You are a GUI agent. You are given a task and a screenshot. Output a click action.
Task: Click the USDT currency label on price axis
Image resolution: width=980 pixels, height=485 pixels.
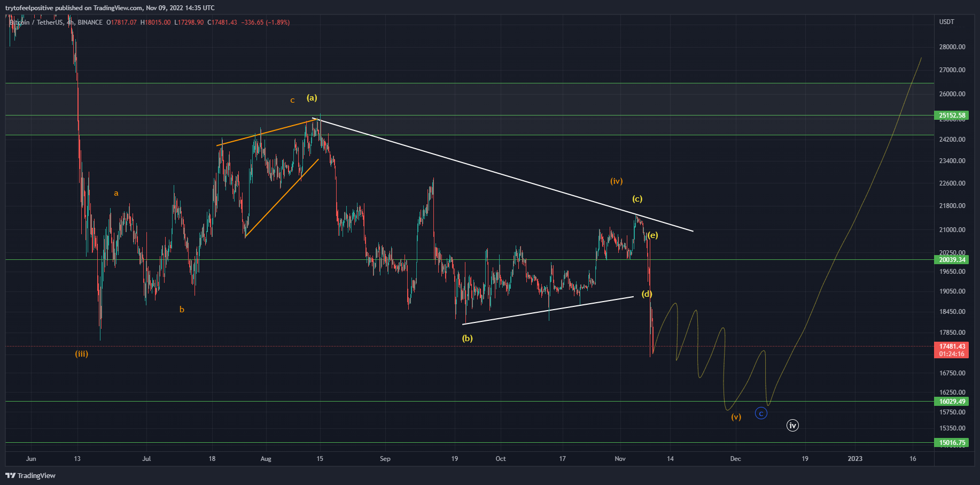[x=946, y=22]
